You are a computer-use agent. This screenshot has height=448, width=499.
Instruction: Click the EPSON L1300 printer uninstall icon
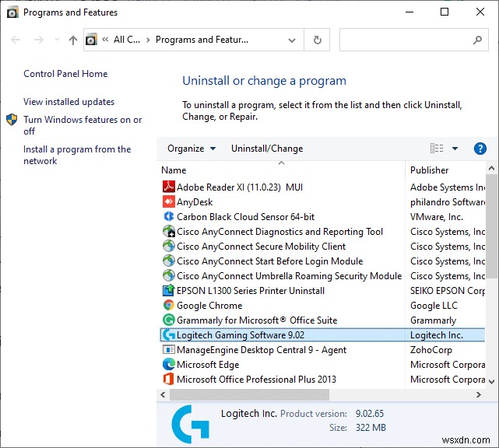[168, 290]
